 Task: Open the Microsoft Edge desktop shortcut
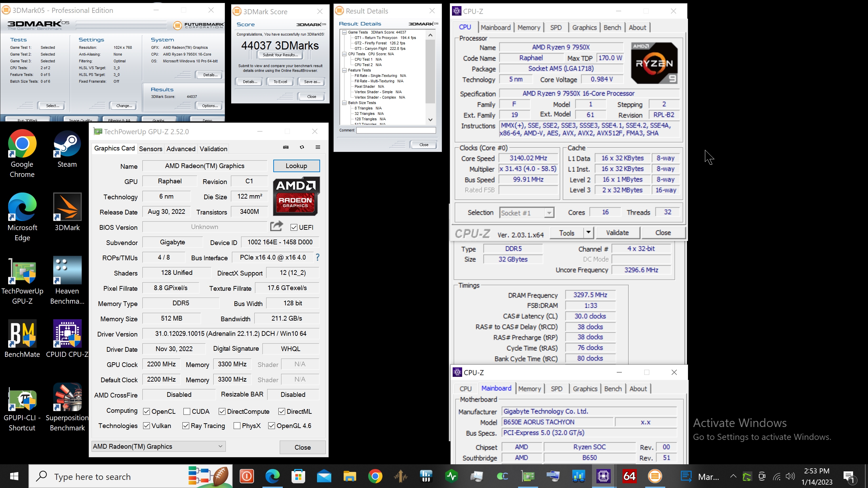click(x=22, y=217)
